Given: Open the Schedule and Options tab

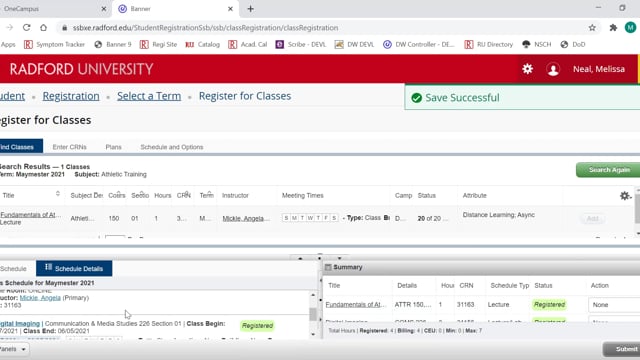Looking at the screenshot, I should 172,147.
